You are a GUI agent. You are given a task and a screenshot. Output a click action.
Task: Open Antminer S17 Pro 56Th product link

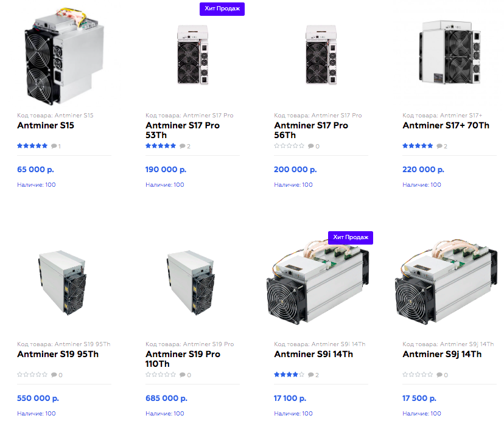pos(311,130)
